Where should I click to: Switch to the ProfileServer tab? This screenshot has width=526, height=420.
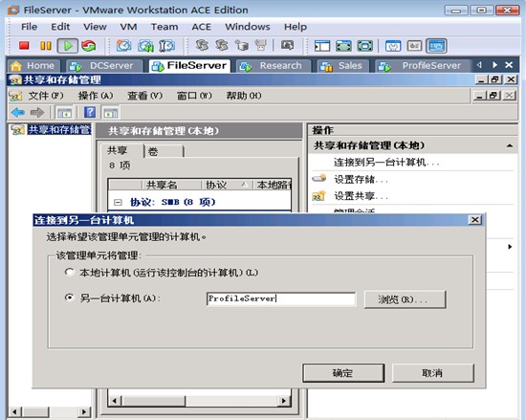[x=424, y=66]
